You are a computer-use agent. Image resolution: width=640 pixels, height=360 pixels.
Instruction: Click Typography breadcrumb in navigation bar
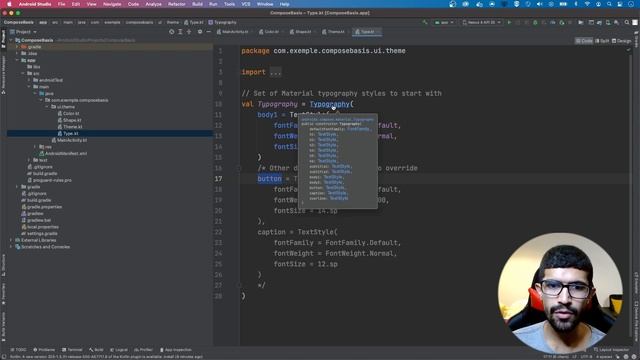click(x=222, y=22)
